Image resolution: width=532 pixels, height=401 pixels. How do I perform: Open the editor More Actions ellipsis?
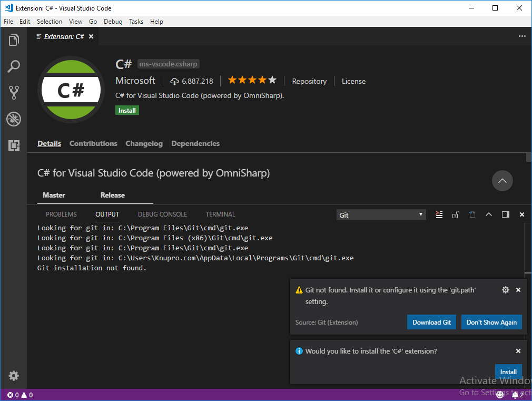[522, 36]
